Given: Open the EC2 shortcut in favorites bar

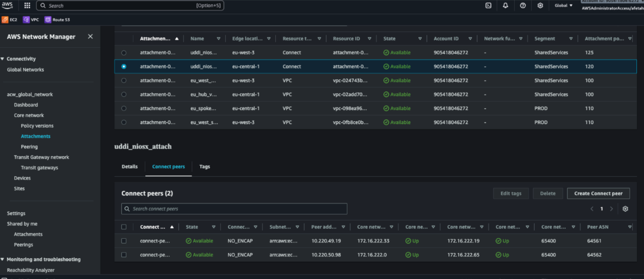Looking at the screenshot, I should pos(9,20).
